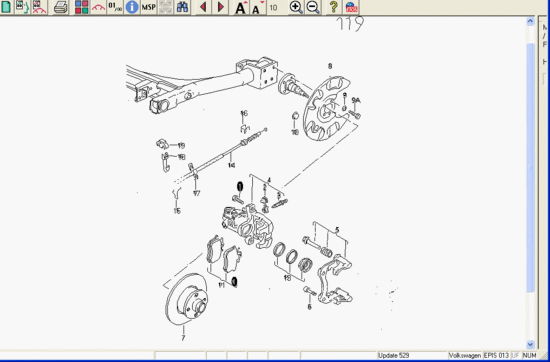Zoom in with the plus magnifier
Viewport: 550px width, 362px height.
(x=296, y=7)
